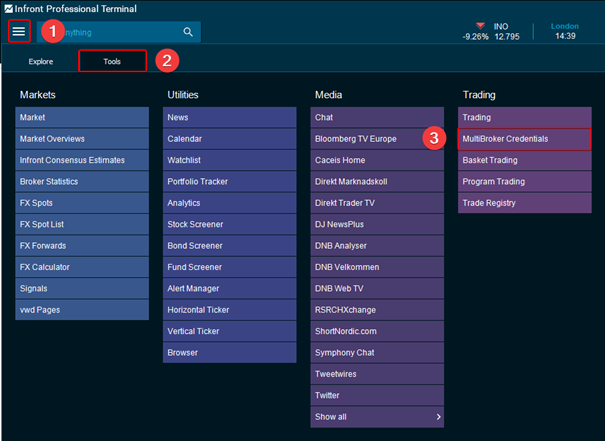This screenshot has width=605, height=441.
Task: Open Bloomberg TV Europe
Action: (377, 139)
